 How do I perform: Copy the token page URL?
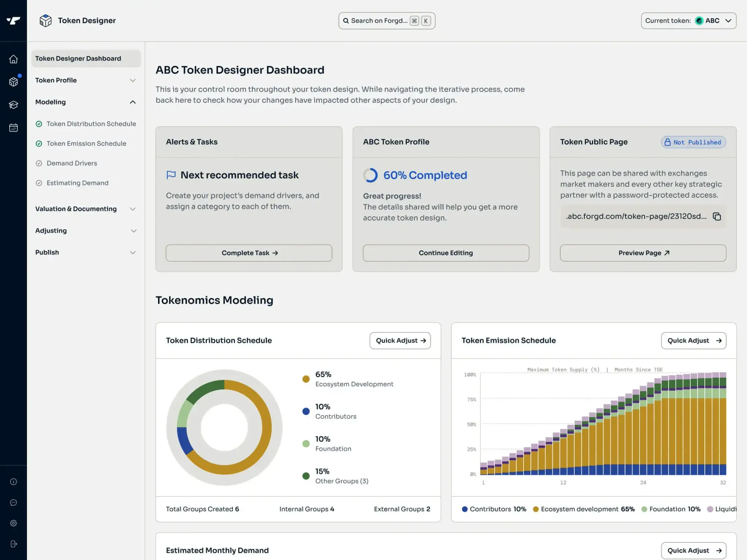[717, 217]
